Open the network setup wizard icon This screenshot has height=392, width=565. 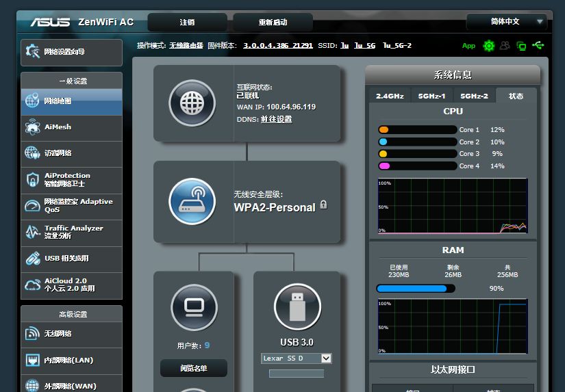coord(32,51)
